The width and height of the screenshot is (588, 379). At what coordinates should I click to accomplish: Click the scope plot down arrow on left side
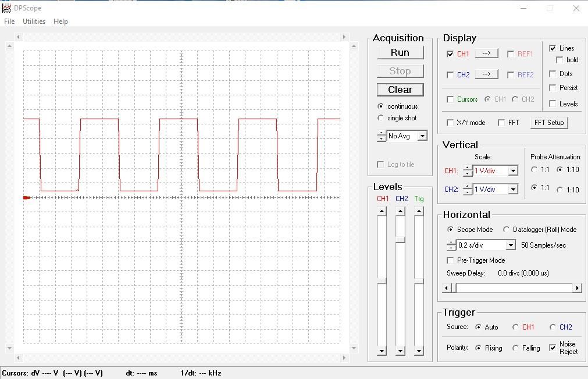(9, 348)
